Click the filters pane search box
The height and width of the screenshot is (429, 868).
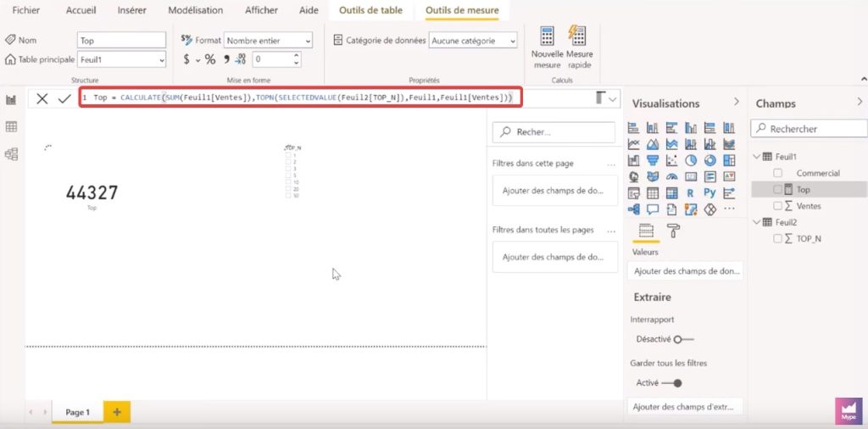click(x=554, y=132)
